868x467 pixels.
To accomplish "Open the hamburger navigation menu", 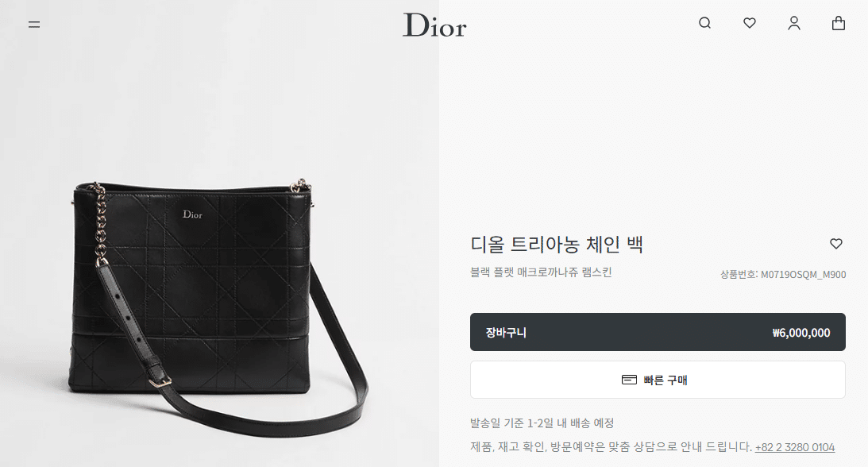I will [34, 25].
